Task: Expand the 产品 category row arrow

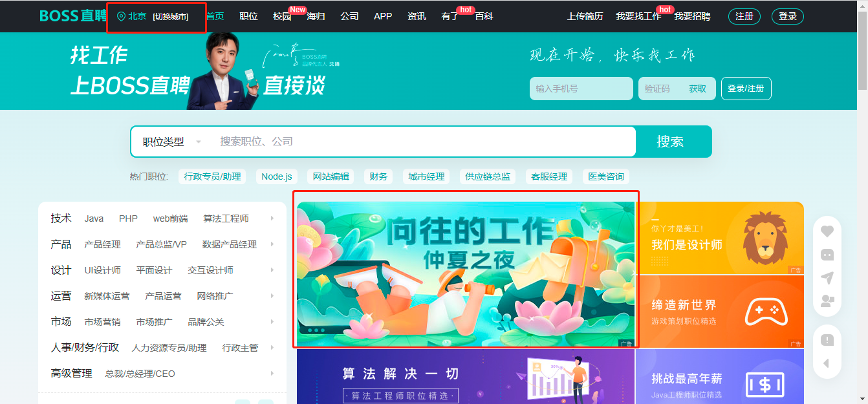Action: tap(272, 244)
